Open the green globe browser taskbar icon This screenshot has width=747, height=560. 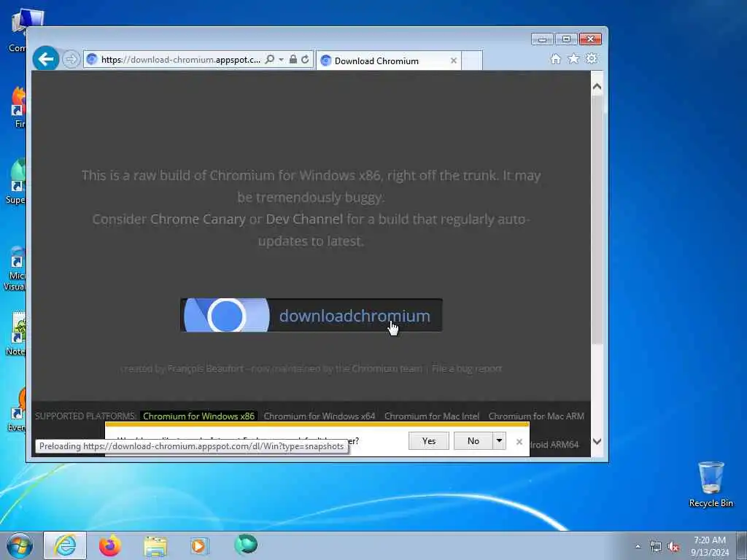(x=246, y=545)
